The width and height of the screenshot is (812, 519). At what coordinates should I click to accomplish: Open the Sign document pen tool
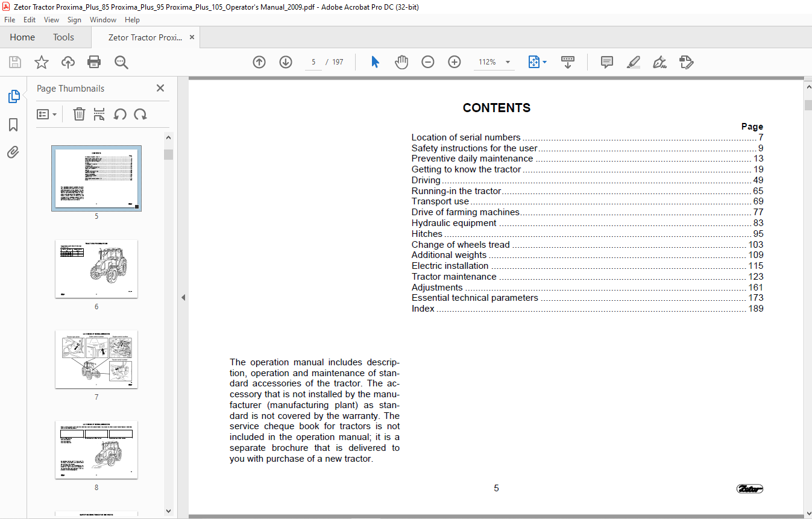[659, 62]
